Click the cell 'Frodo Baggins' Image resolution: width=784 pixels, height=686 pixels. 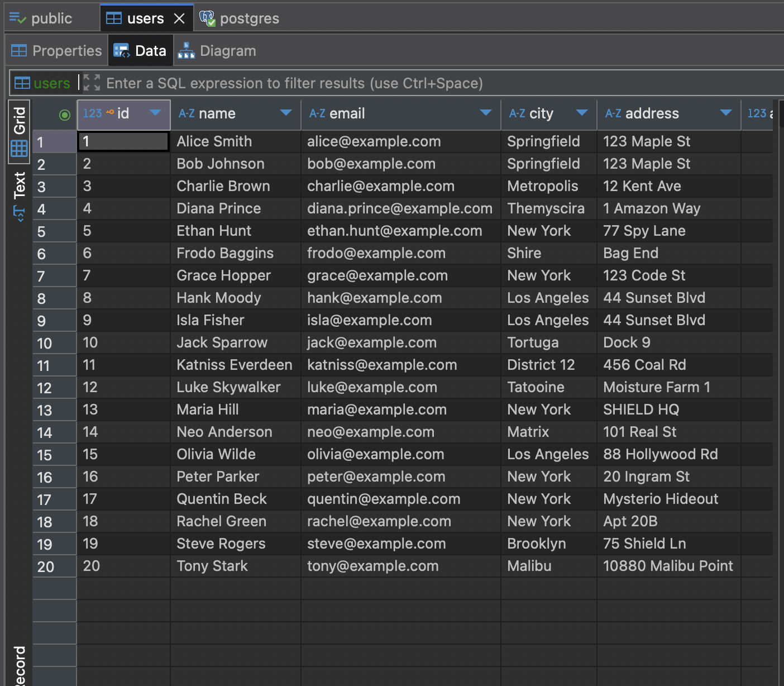pyautogui.click(x=236, y=253)
